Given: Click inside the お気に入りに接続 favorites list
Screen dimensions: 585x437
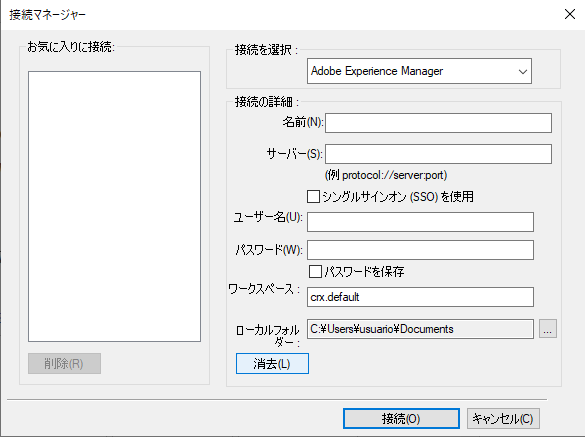Looking at the screenshot, I should click(x=114, y=206).
